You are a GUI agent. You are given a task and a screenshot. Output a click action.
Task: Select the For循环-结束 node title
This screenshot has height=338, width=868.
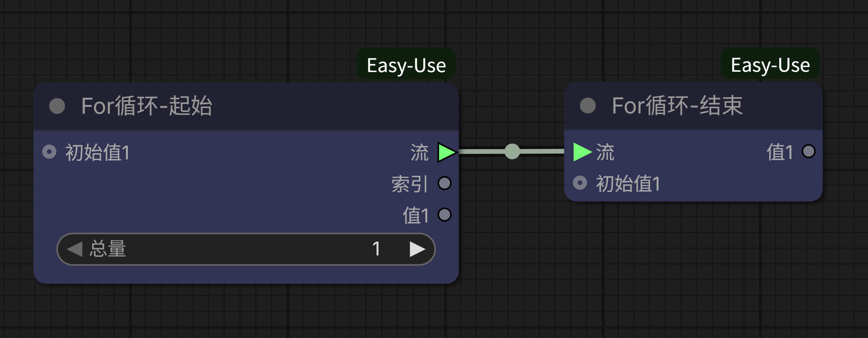tap(677, 106)
